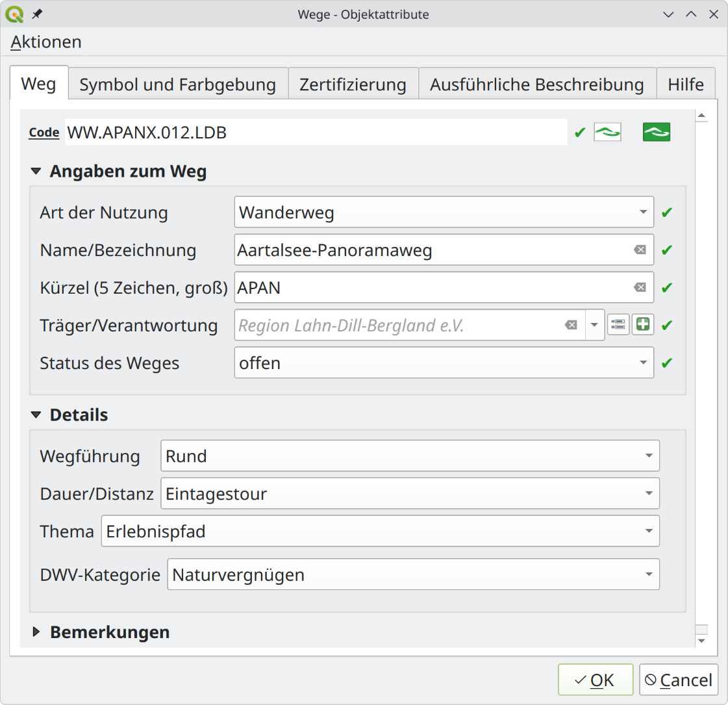This screenshot has width=728, height=705.
Task: Click into the Code input field
Action: click(x=316, y=133)
